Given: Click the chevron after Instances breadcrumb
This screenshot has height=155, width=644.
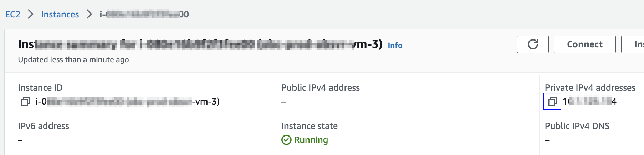Looking at the screenshot, I should coord(89,14).
